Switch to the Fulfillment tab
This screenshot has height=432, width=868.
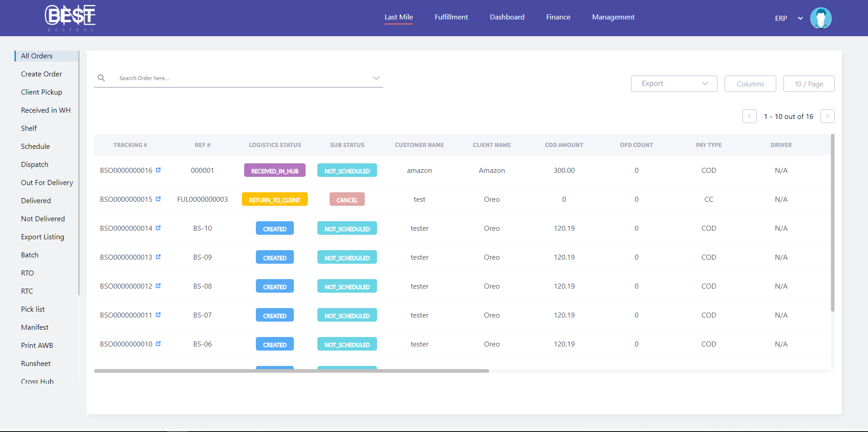pos(451,17)
